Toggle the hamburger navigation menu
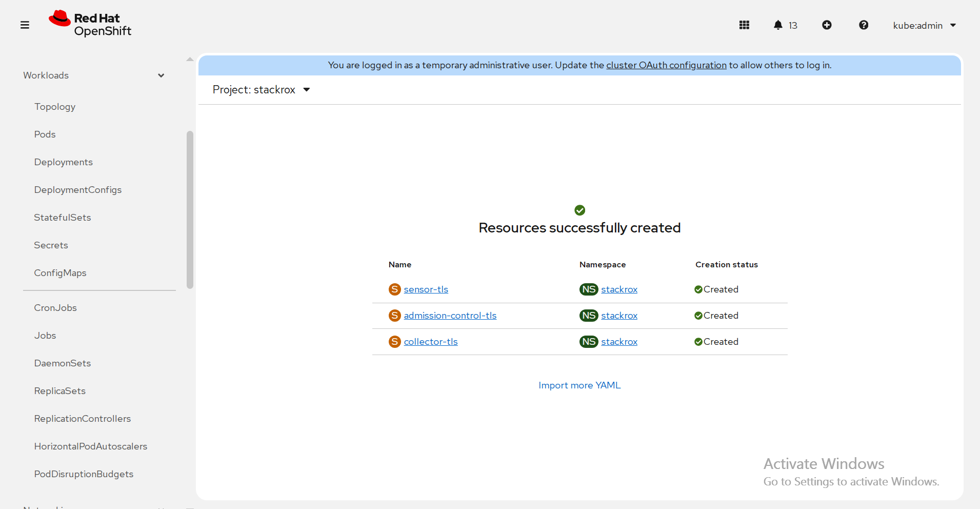This screenshot has width=980, height=509. click(x=25, y=25)
